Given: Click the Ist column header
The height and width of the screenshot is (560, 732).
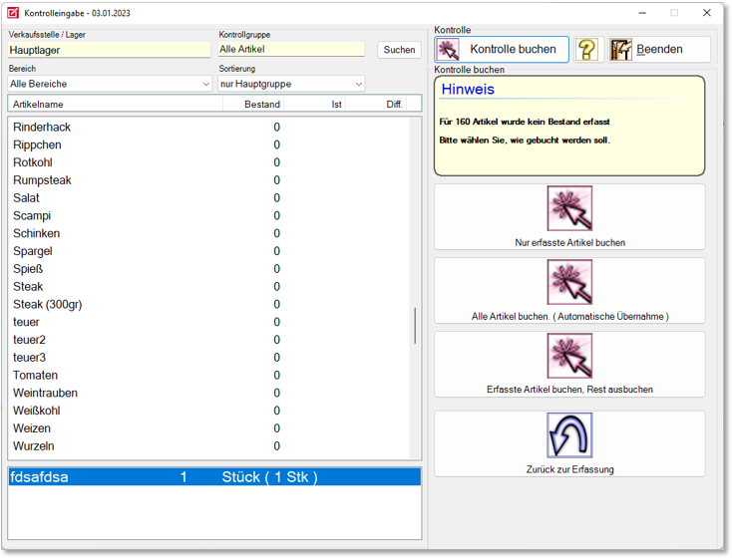Looking at the screenshot, I should [315, 104].
